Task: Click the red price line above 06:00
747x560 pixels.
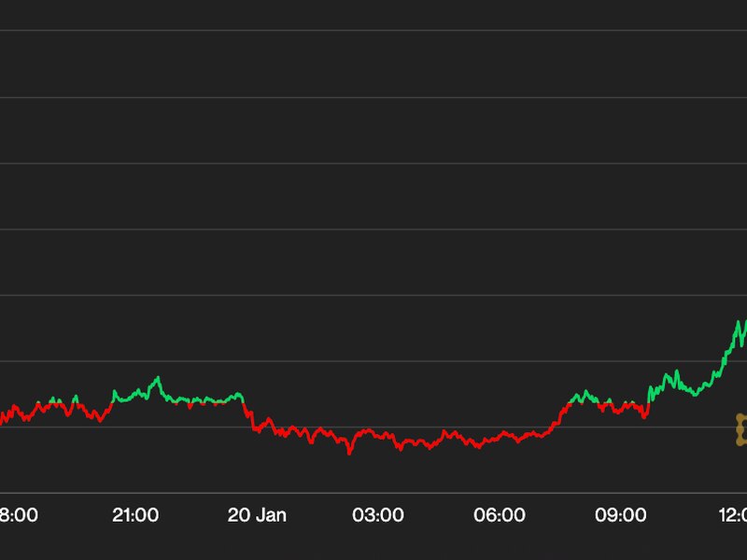Action: pyautogui.click(x=500, y=436)
